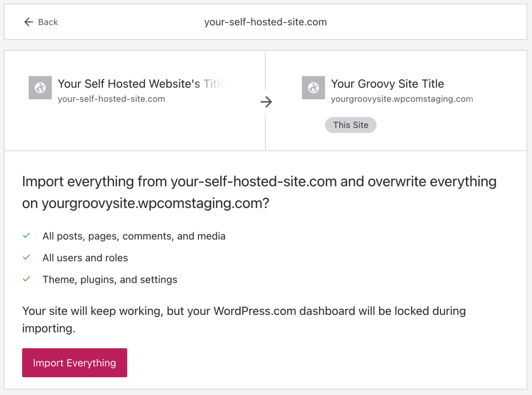Click the your-self-hosted-site.com header title
532x395 pixels.
pos(265,22)
